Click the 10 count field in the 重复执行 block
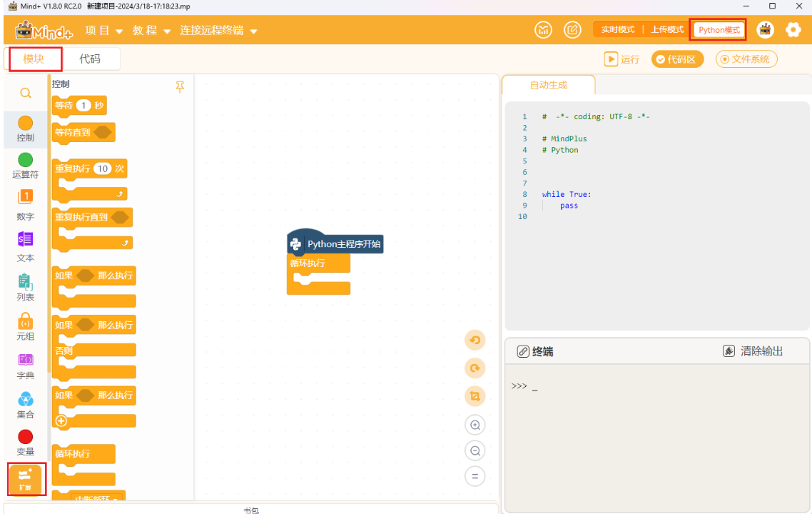Image resolution: width=812 pixels, height=514 pixels. coord(103,168)
